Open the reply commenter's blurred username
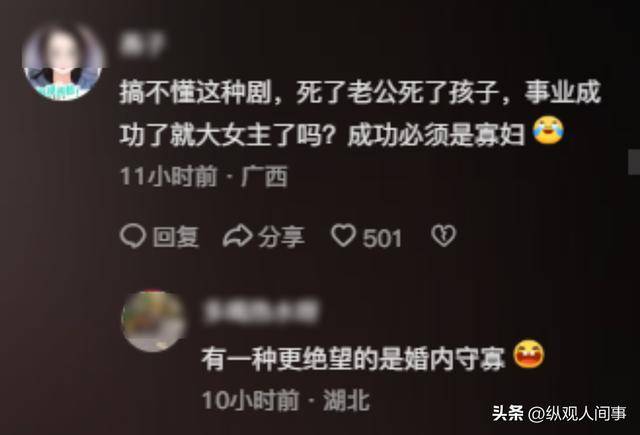 261,312
